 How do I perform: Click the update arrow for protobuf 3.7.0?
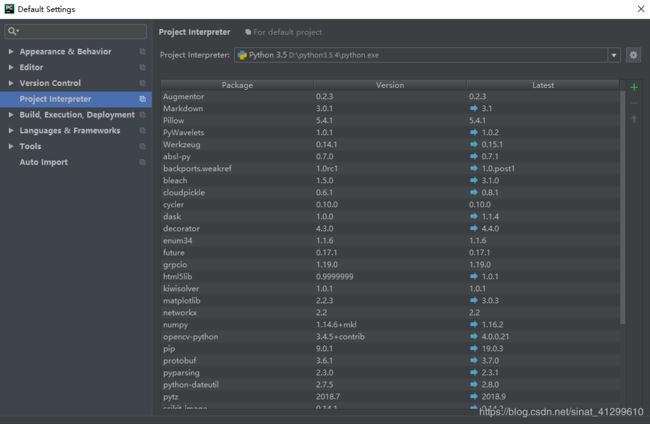click(474, 361)
